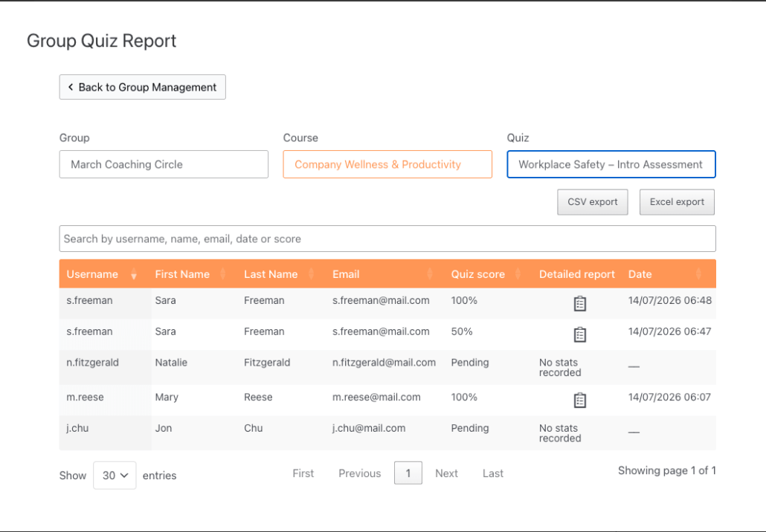Select email n.fitzgerald@mail.com
This screenshot has width=766, height=532.
coord(384,363)
